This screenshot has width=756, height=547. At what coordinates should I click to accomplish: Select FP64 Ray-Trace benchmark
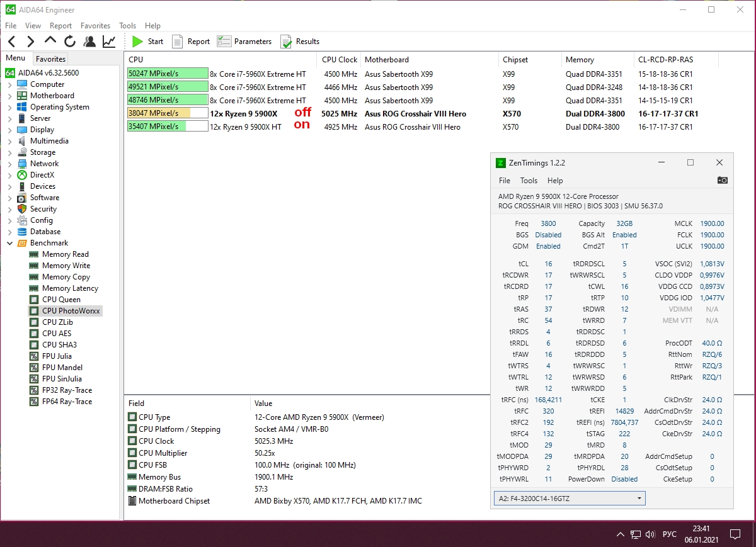coord(67,402)
